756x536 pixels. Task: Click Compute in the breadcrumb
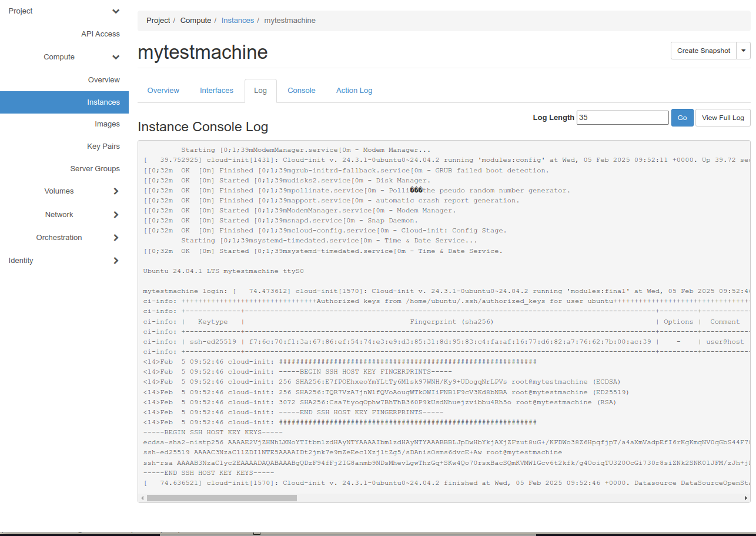pos(196,21)
